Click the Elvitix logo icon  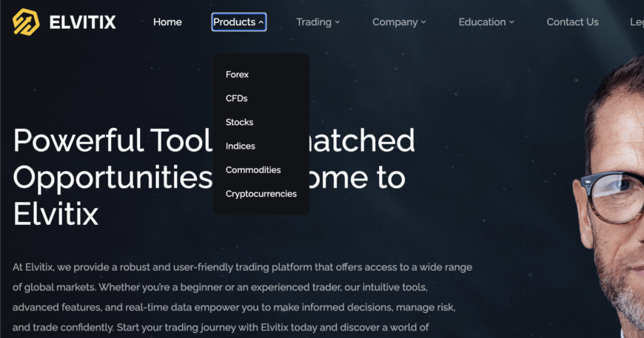tap(26, 21)
